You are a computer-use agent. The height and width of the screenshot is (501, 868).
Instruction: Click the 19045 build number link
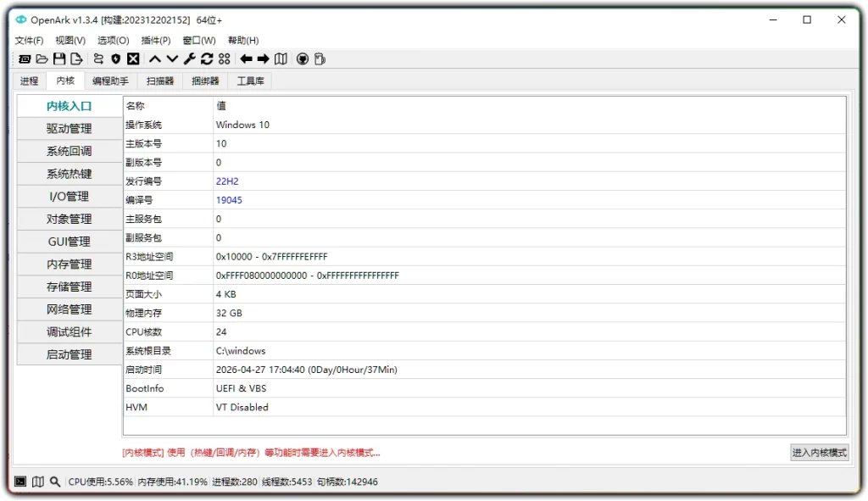pos(229,199)
